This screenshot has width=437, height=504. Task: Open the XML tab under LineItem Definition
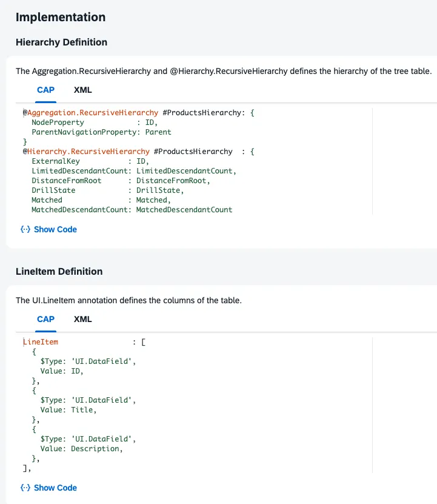coord(82,319)
